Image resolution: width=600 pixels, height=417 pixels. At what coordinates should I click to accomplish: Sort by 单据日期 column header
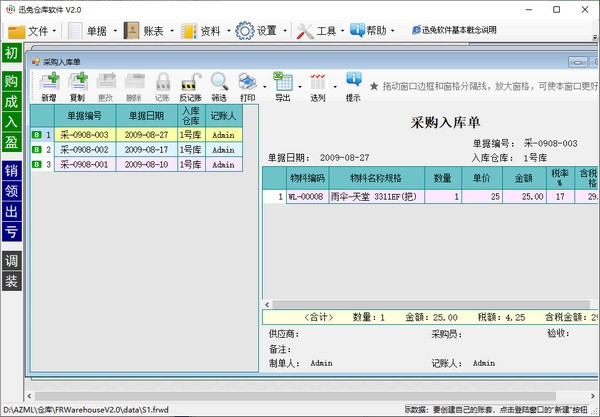point(147,116)
